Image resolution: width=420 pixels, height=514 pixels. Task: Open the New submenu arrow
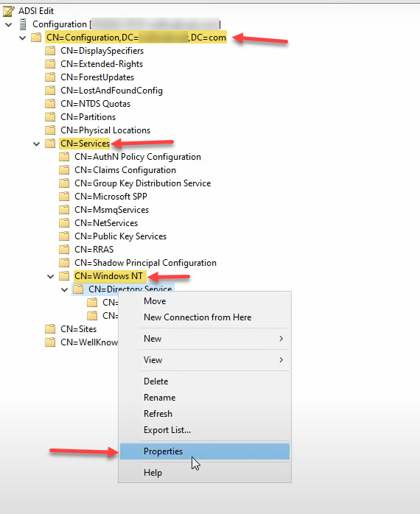click(x=281, y=339)
